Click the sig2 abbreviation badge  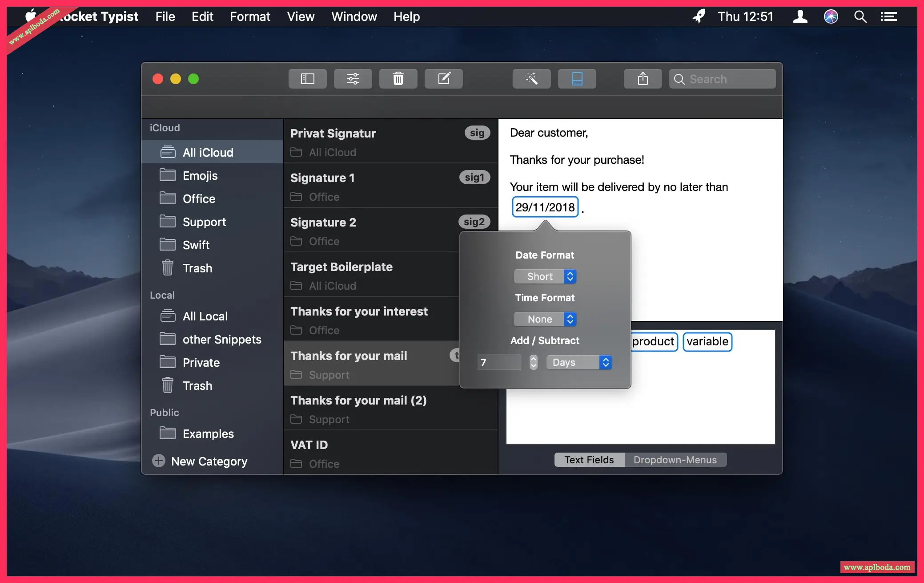click(x=474, y=222)
